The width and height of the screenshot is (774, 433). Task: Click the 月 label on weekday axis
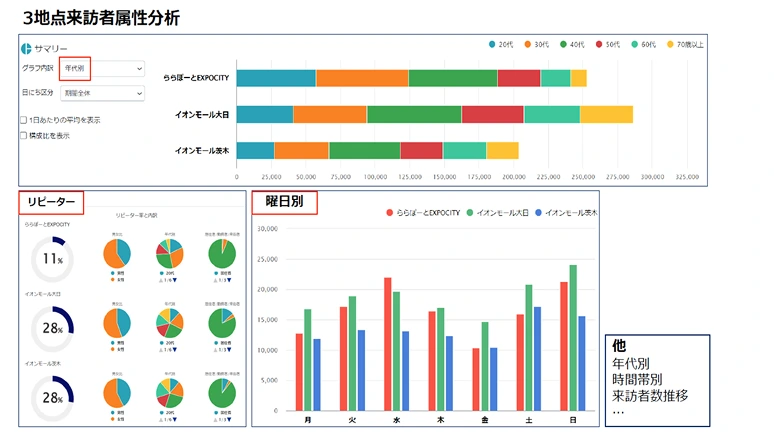(308, 420)
